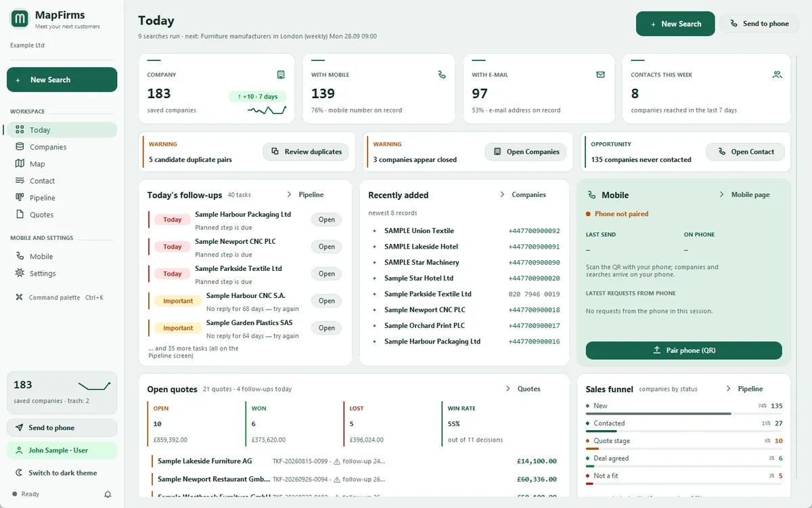This screenshot has width=812, height=508.
Task: Follow the Quotes link in Open quotes
Action: (523, 389)
